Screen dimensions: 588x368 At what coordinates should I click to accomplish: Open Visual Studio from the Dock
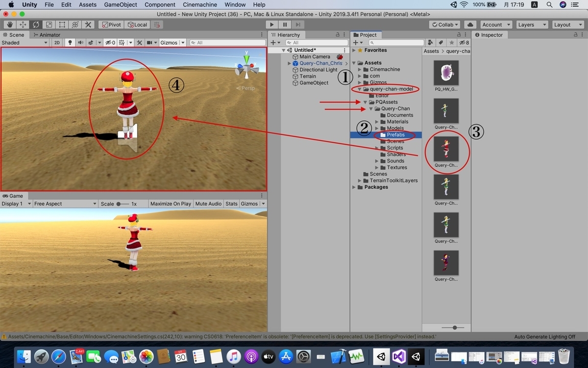click(399, 356)
